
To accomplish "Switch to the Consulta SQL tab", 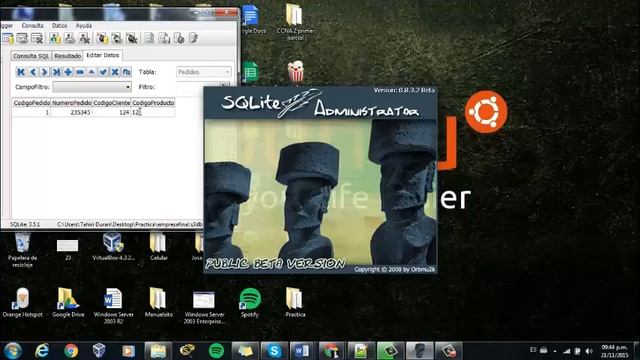I will [x=31, y=56].
